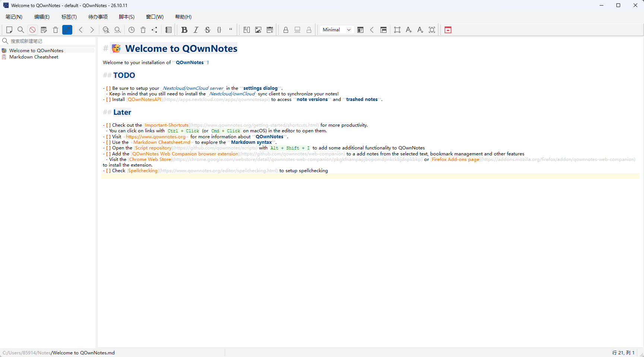The image size is (644, 357).
Task: Open the todo list notebook icon
Action: (x=168, y=30)
